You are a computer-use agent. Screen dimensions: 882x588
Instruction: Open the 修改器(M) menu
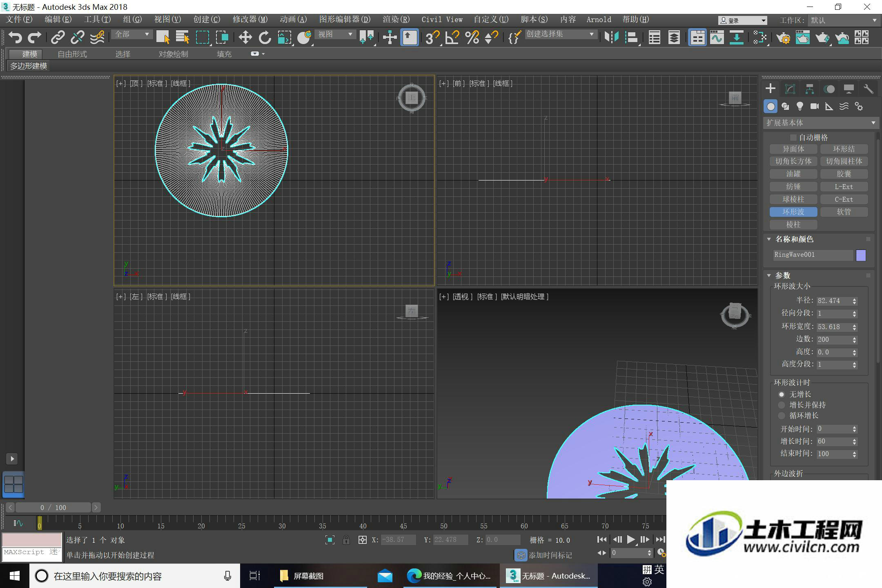point(250,20)
